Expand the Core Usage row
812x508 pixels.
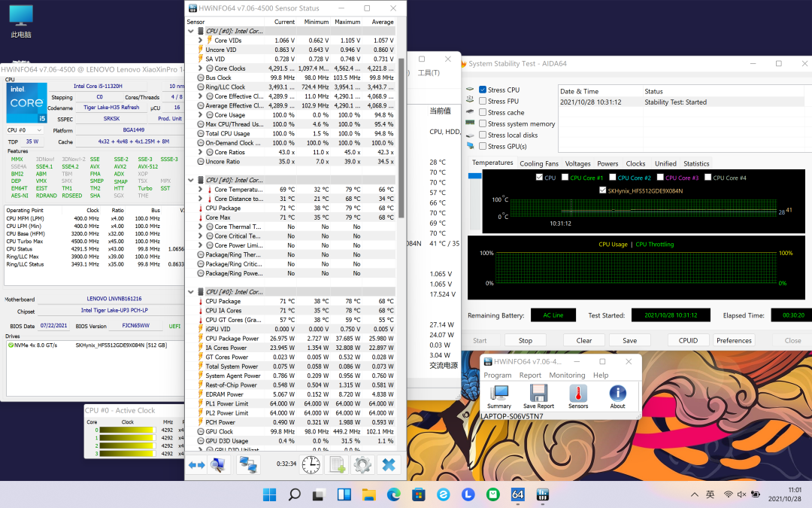point(201,114)
